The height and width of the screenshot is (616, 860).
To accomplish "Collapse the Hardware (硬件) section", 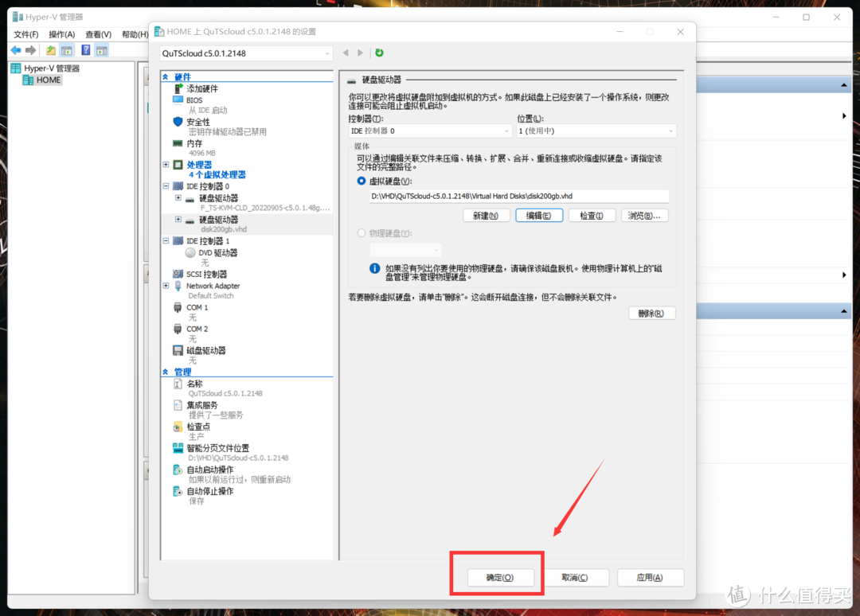I will (x=166, y=76).
